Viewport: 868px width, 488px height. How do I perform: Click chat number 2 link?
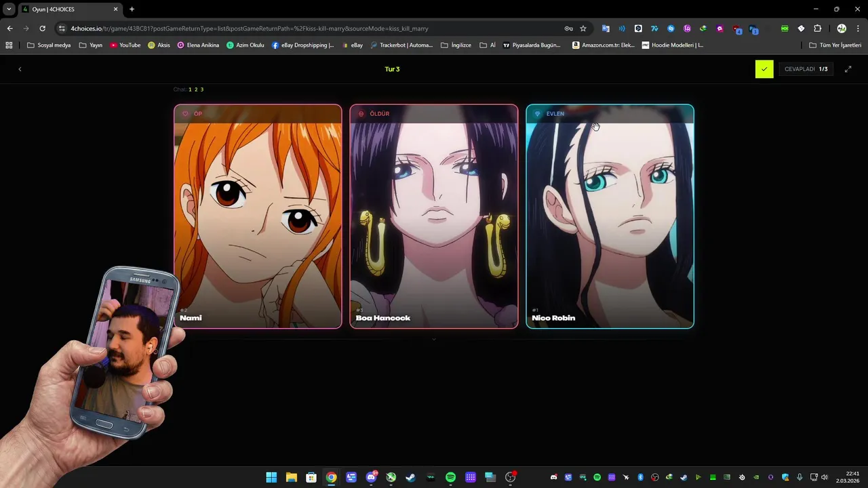coord(196,89)
